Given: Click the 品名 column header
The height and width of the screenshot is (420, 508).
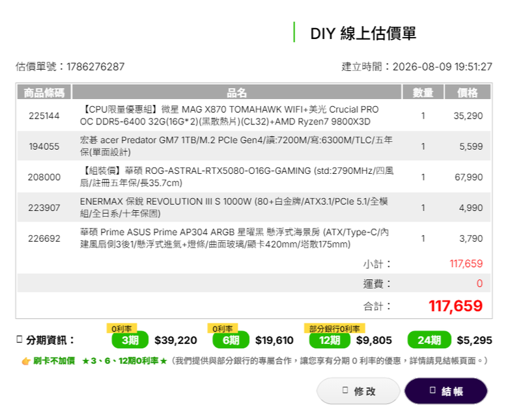Looking at the screenshot, I should click(236, 92).
